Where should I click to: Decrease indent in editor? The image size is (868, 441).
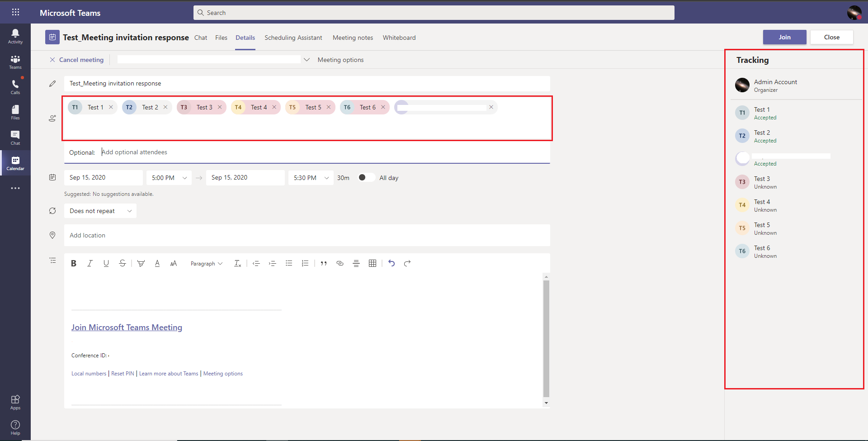256,263
